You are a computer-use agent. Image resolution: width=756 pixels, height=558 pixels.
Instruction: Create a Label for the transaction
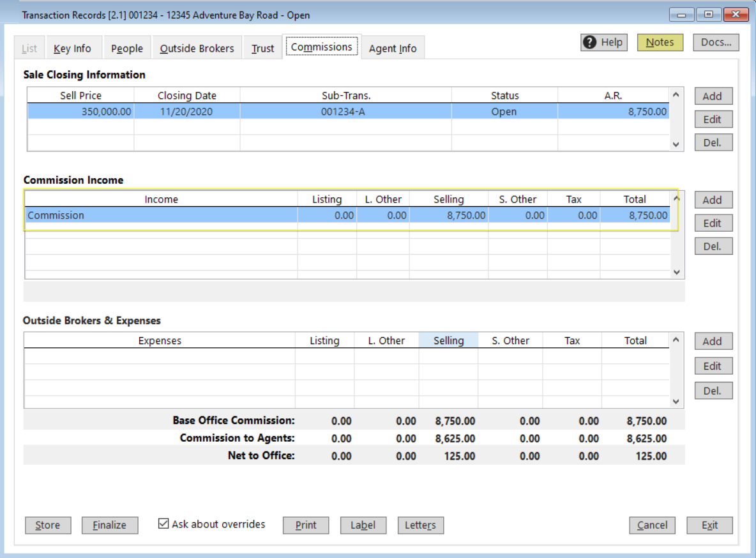[x=363, y=525]
